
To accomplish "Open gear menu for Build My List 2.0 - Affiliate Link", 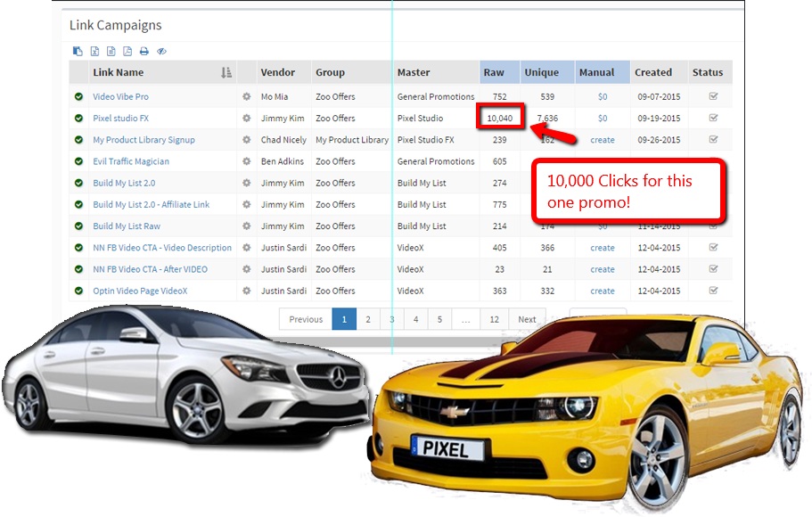I will [x=247, y=205].
